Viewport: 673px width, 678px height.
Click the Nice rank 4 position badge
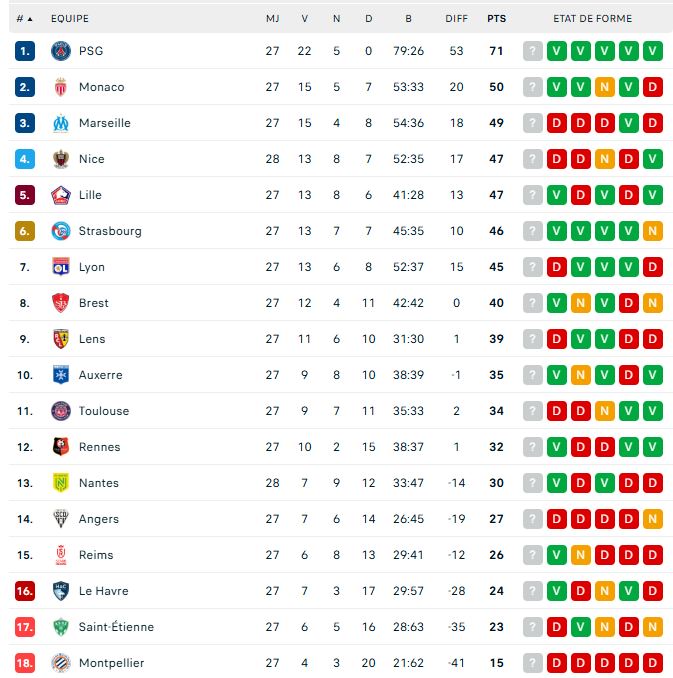(x=25, y=159)
